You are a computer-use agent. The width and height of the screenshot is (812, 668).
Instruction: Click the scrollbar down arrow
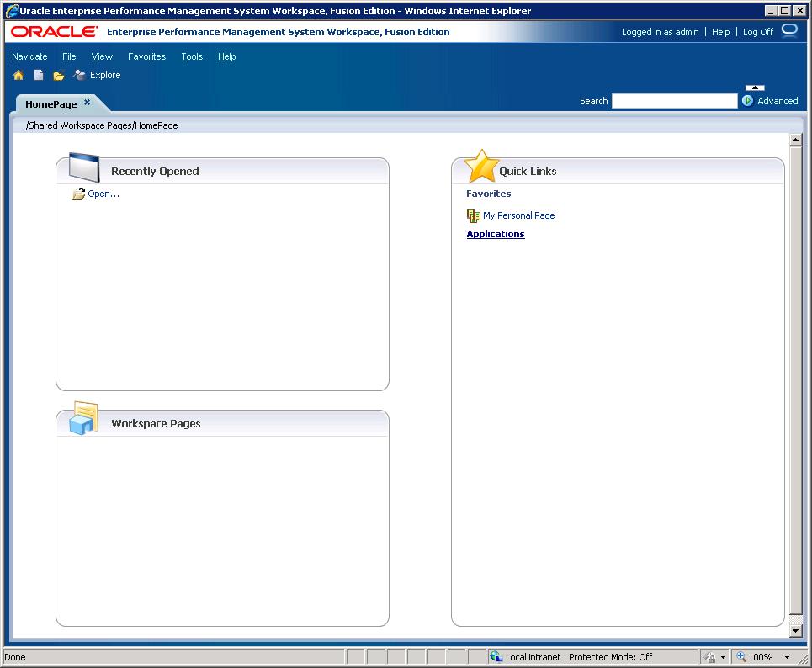pos(795,631)
